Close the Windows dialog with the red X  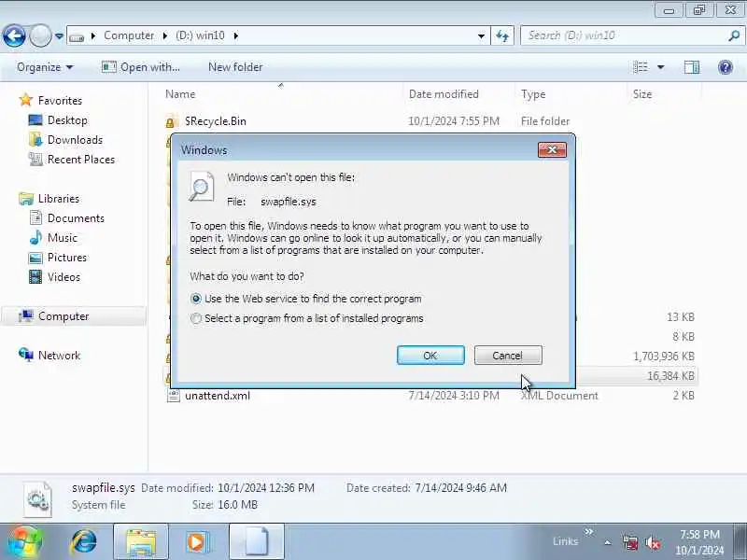pos(552,149)
